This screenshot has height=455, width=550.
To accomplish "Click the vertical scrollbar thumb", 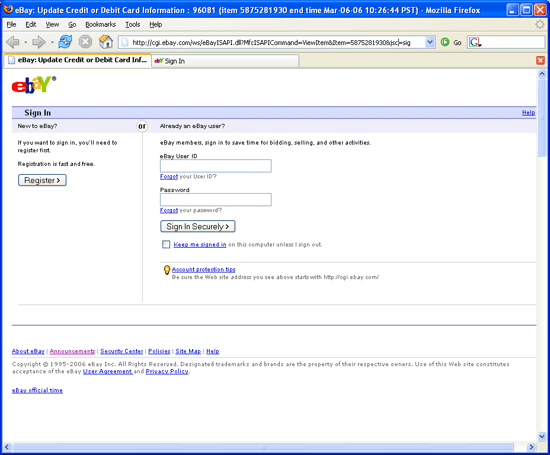I will point(542,118).
